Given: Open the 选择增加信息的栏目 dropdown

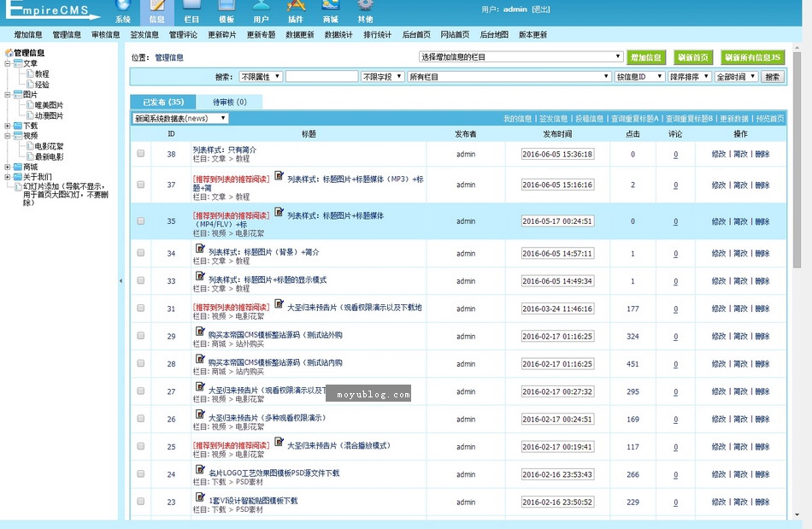Looking at the screenshot, I should click(x=521, y=57).
